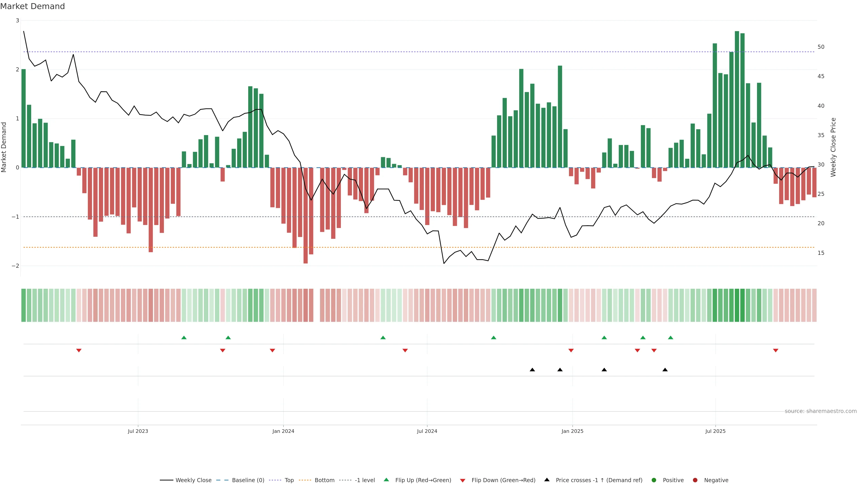This screenshot has height=488, width=868.
Task: Click the green Positive circle in legend
Action: pos(654,480)
